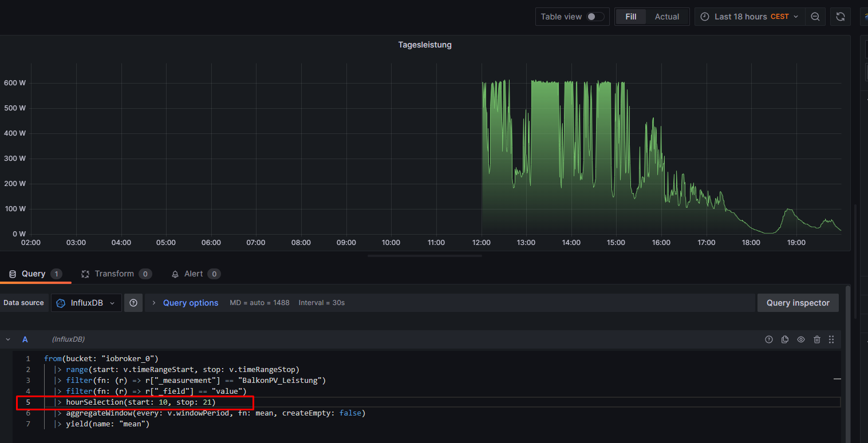
Task: Click the Query inspector button
Action: click(798, 303)
